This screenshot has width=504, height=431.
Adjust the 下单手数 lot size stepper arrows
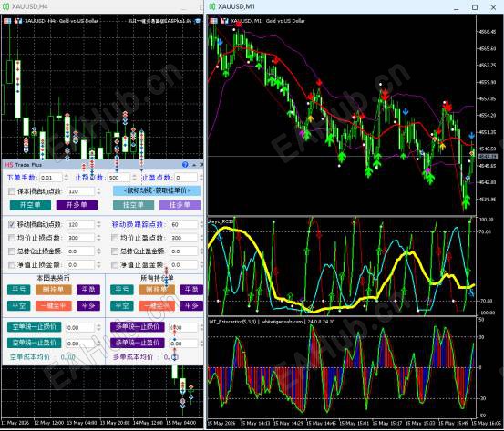pos(67,178)
